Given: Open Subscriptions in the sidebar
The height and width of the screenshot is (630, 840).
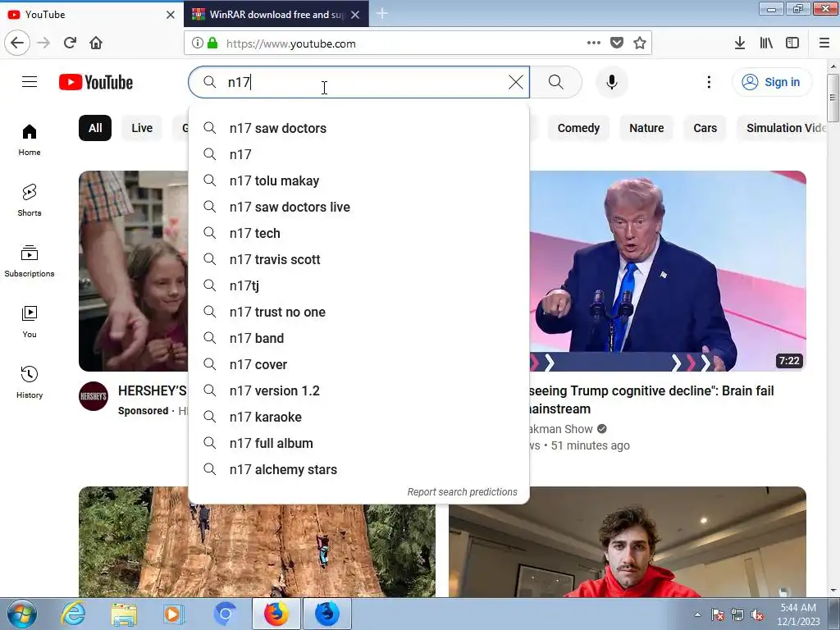Looking at the screenshot, I should pyautogui.click(x=30, y=261).
